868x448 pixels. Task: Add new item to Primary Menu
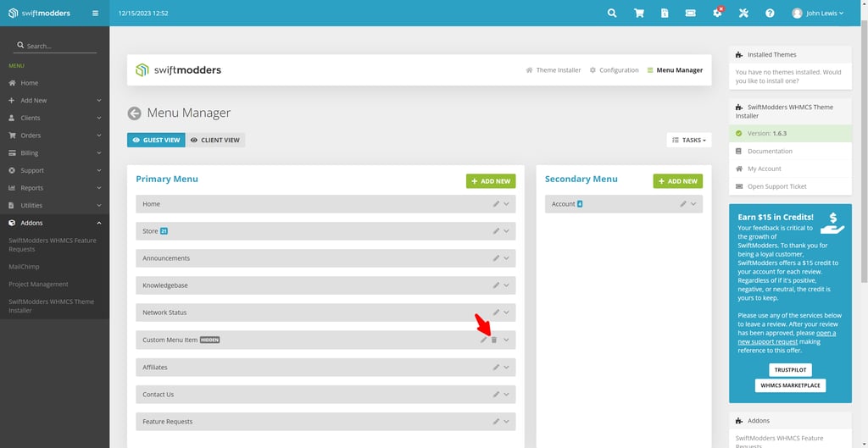491,181
